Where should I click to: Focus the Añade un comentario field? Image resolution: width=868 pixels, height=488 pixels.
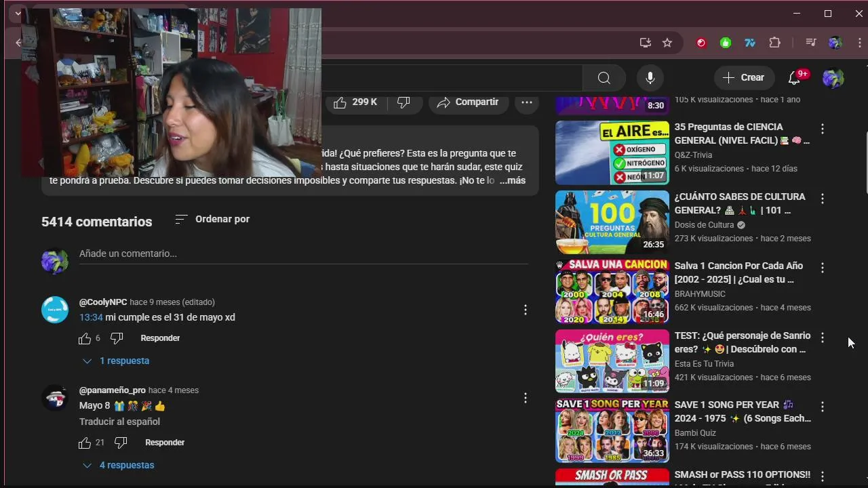[303, 254]
